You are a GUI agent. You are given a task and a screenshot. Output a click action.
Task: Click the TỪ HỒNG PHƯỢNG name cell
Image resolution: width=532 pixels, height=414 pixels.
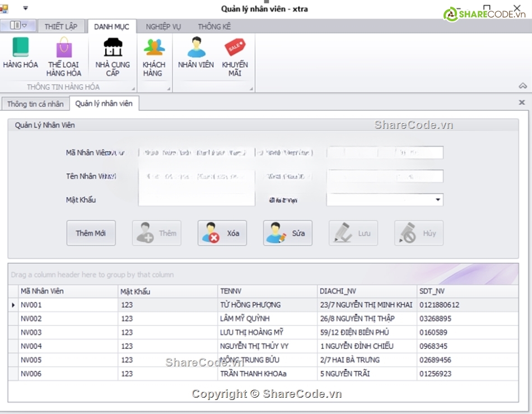[x=267, y=305]
